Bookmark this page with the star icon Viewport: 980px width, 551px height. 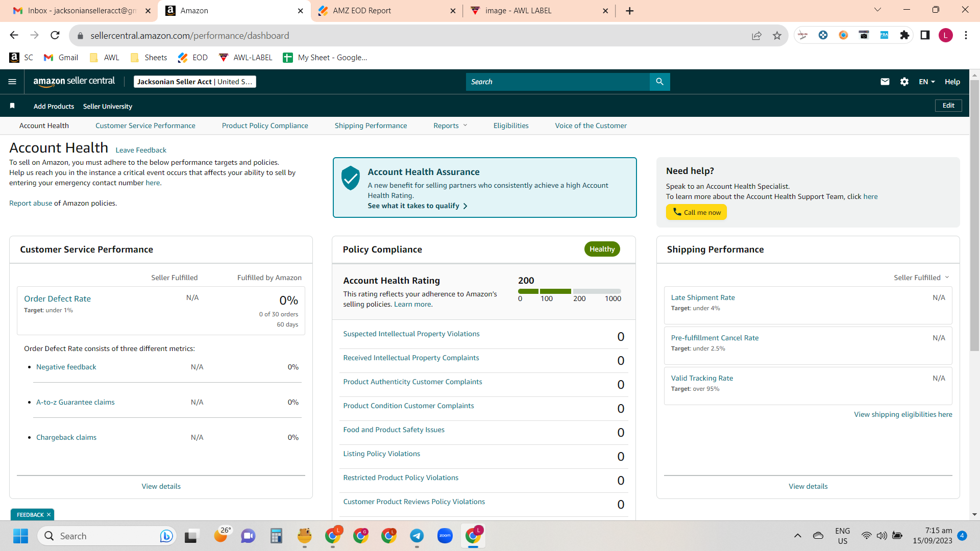click(x=777, y=35)
